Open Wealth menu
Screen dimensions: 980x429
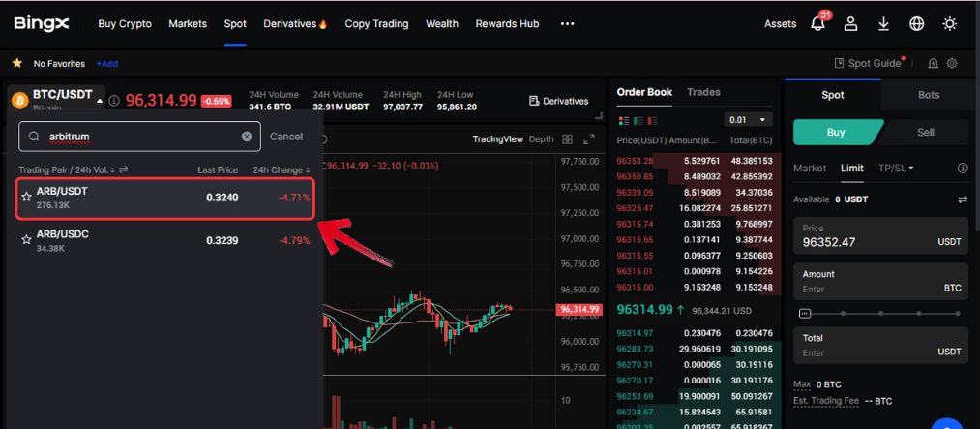coord(442,24)
